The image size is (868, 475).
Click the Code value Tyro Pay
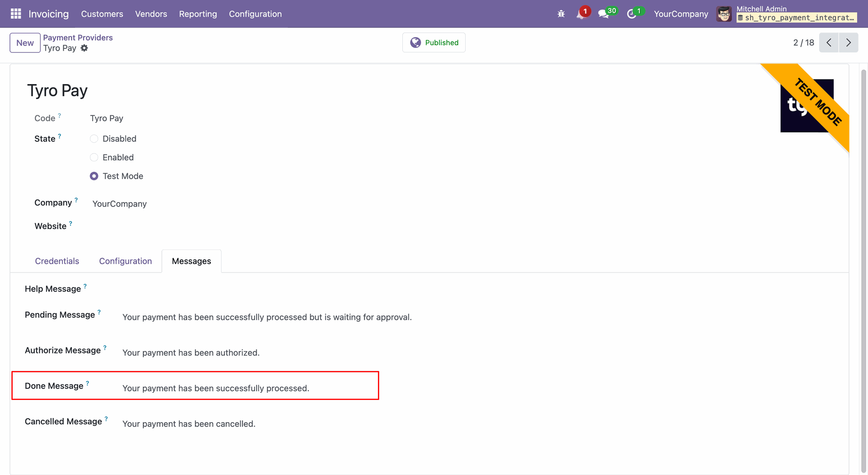[x=107, y=118]
